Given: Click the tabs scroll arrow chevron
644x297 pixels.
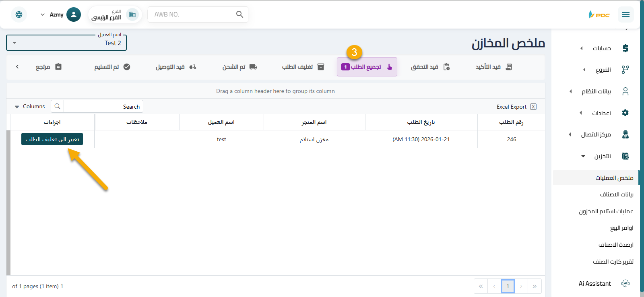Looking at the screenshot, I should (x=17, y=67).
